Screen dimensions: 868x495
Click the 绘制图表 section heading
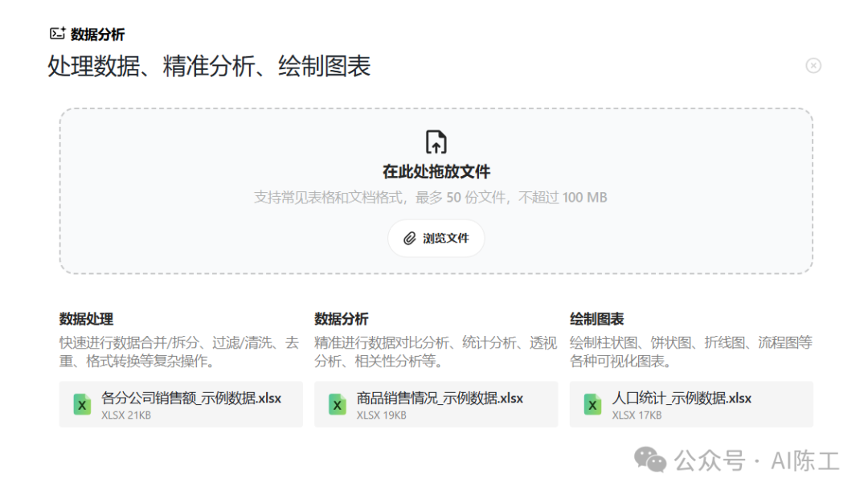[596, 319]
